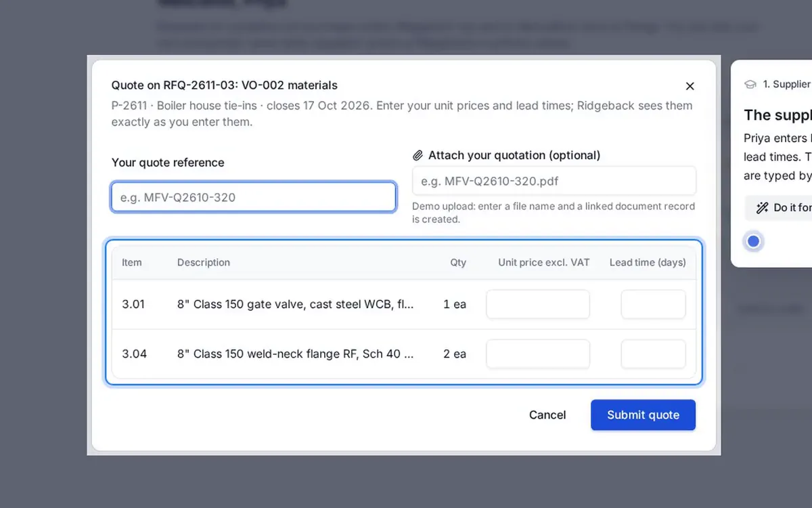The height and width of the screenshot is (508, 812).
Task: Click the blue step indicator dot
Action: [753, 241]
